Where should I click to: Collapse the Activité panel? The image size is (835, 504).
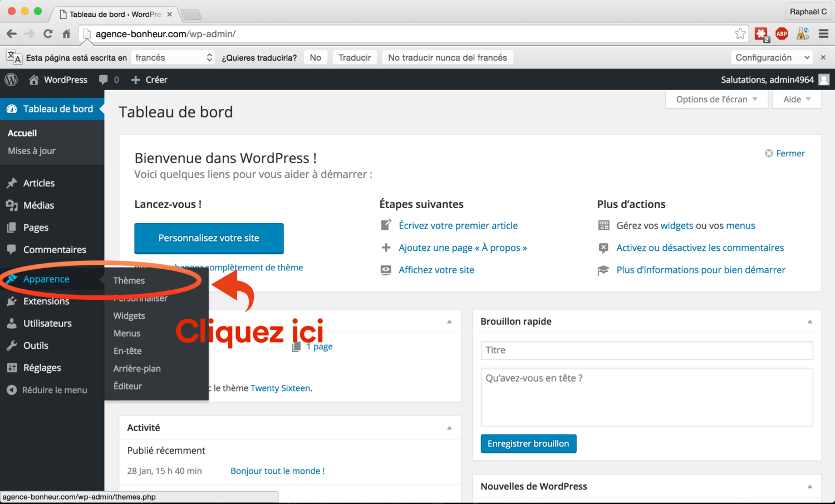coord(449,428)
